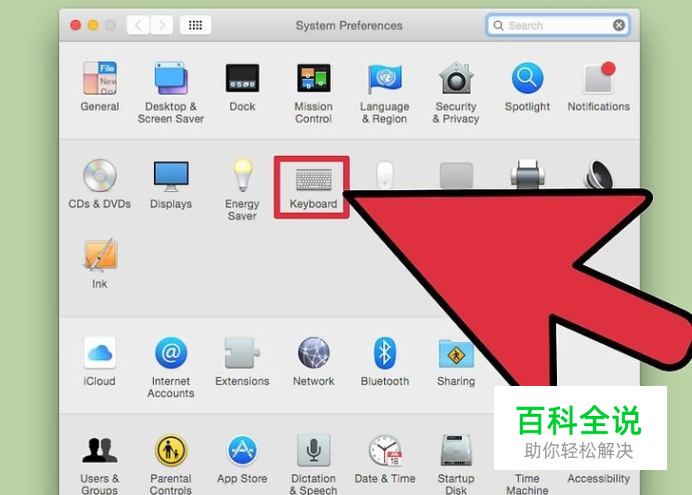Open Energy Saver preferences

click(x=242, y=190)
